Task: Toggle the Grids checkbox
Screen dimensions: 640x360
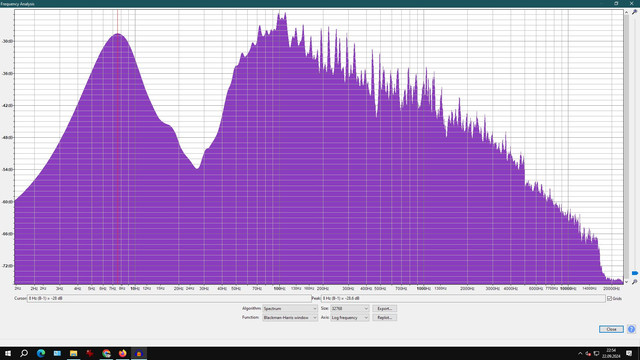Action: (x=609, y=299)
